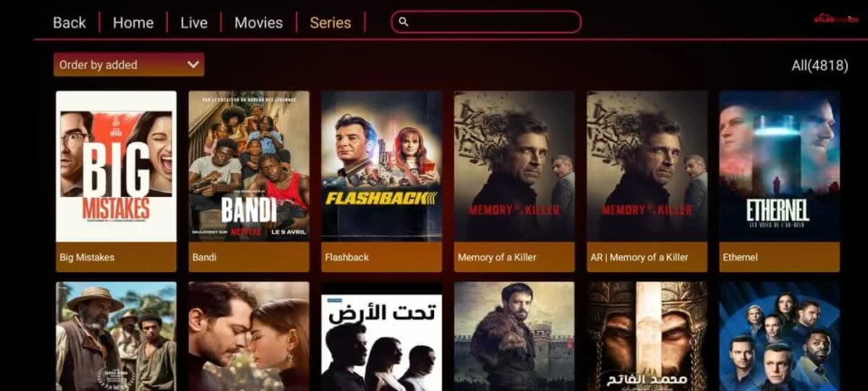Image resolution: width=868 pixels, height=391 pixels.
Task: Open the Bandi Netflix series poster
Action: click(249, 166)
